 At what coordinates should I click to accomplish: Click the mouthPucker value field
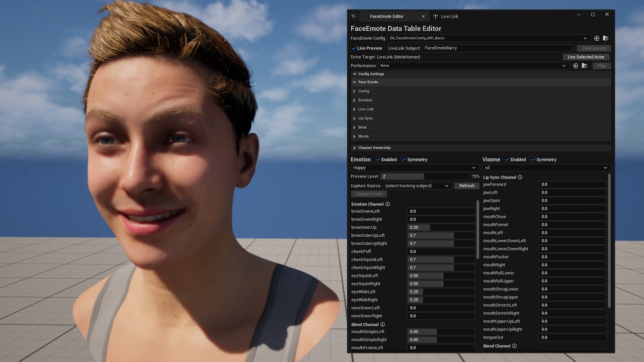(573, 257)
